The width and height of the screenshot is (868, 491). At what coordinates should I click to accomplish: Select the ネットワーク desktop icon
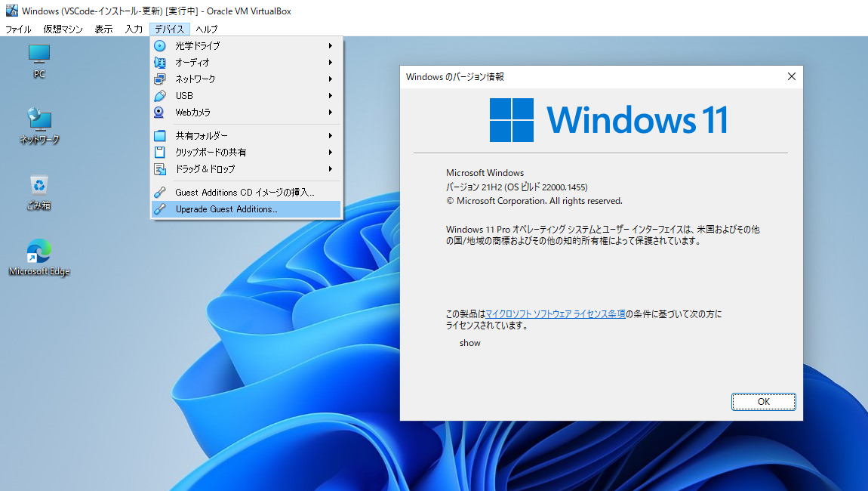[38, 126]
